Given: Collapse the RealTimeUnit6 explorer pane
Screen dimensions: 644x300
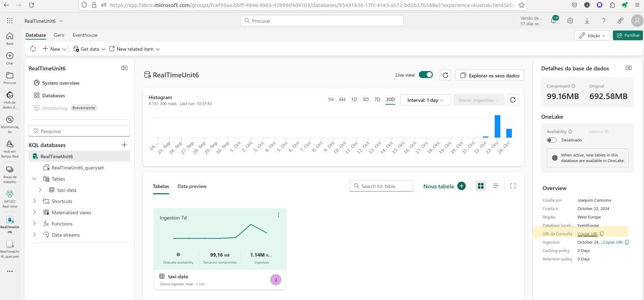Looking at the screenshot, I should click(124, 68).
